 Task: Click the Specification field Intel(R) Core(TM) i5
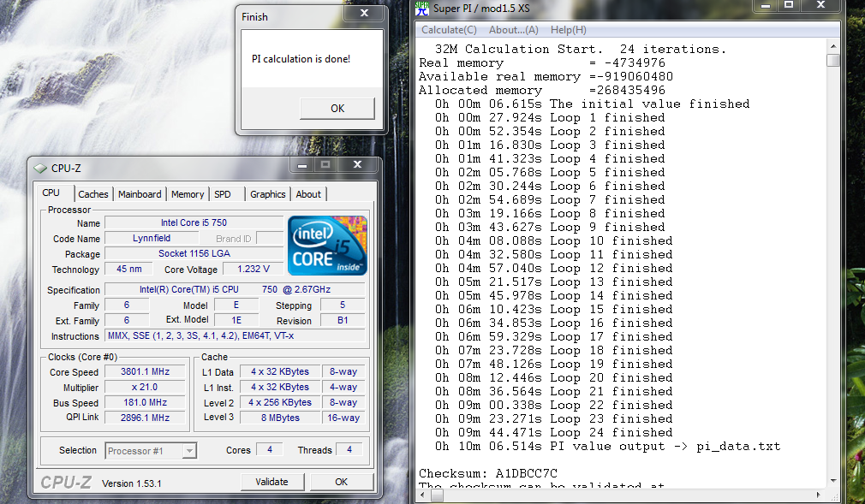235,289
